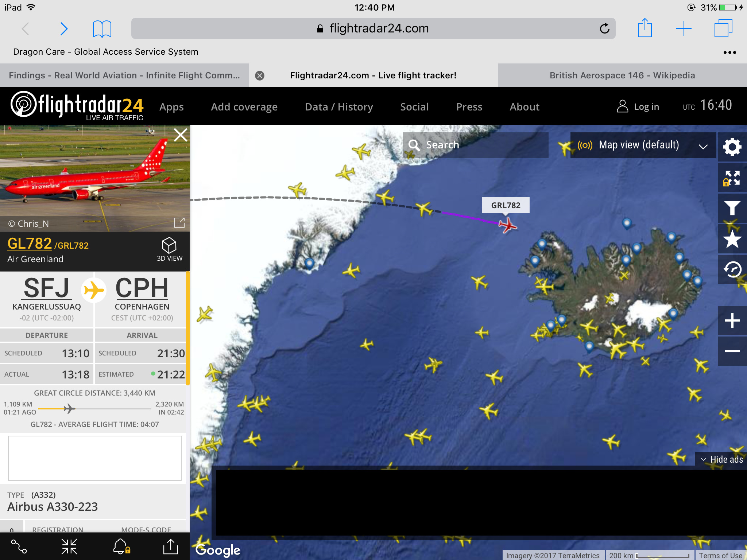This screenshot has width=747, height=560.
Task: Open map settings gear icon
Action: click(732, 147)
